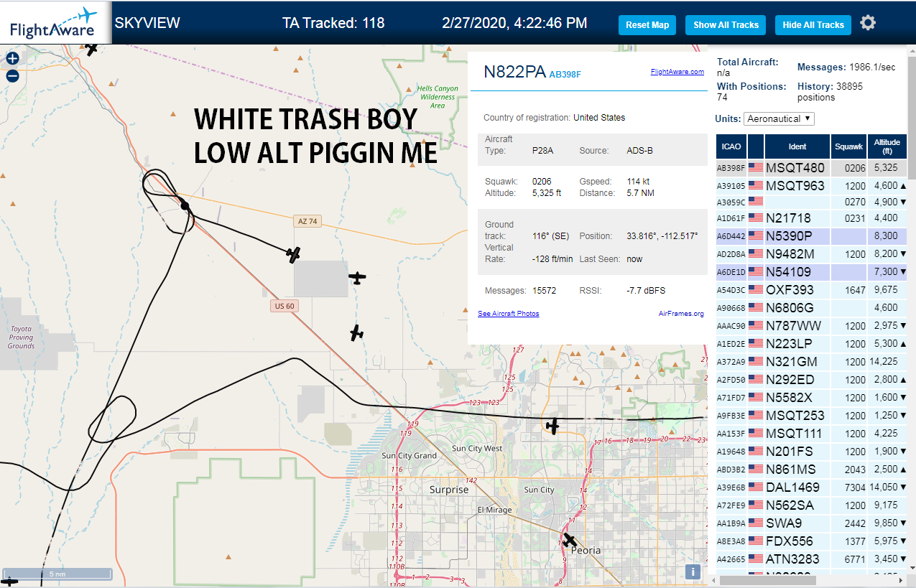Select the aircraft icon near Peoria

coord(570,540)
